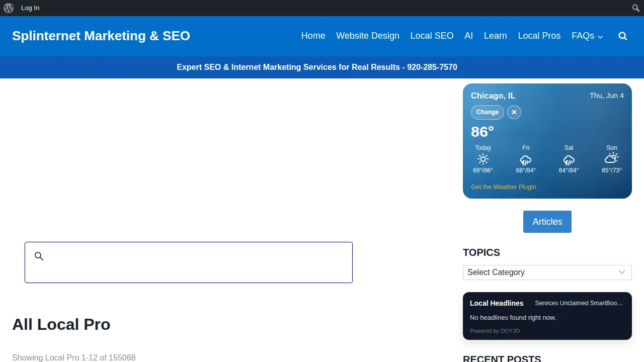Click the Services Unclaimed SmartBoo headline ticker
Screen dimensions: 644x362
[579, 303]
